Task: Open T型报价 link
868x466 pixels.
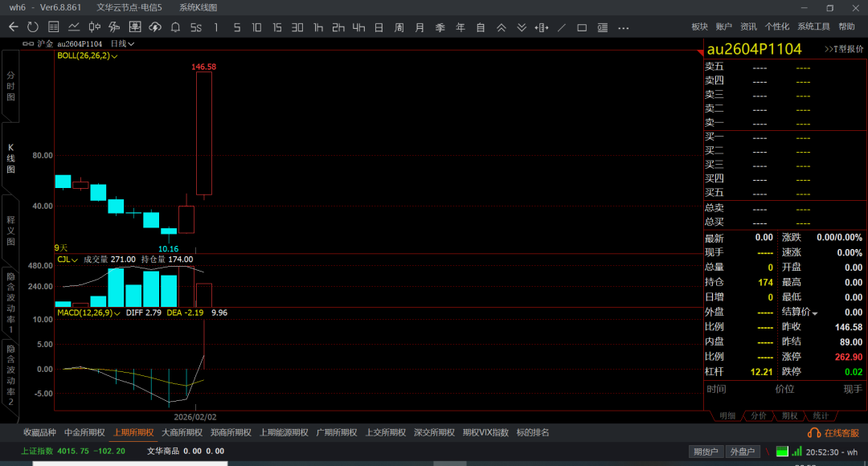Action: [x=844, y=49]
